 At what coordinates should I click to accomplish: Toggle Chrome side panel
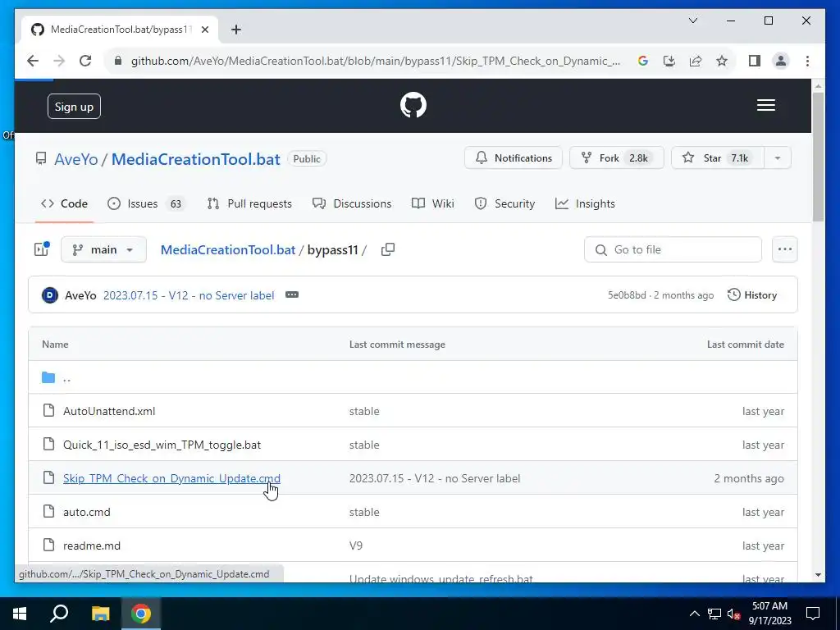[x=755, y=61]
